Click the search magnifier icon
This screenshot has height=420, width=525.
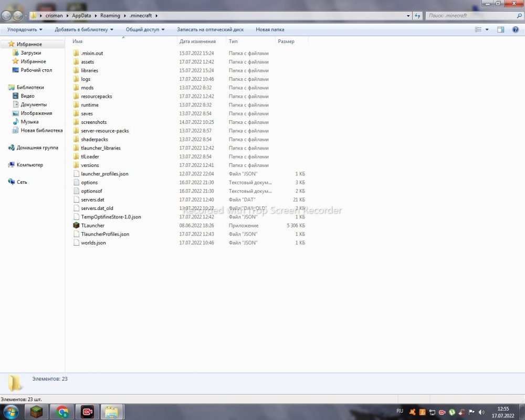click(519, 16)
